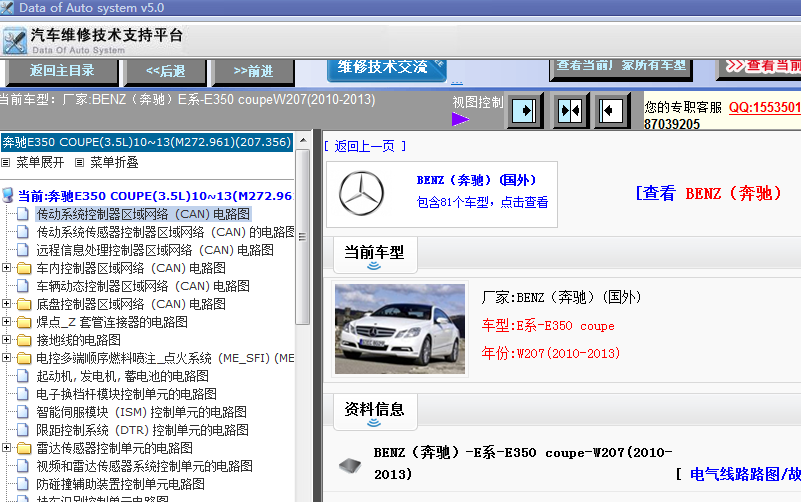The height and width of the screenshot is (502, 801).
Task: Click the 返回主目录 button
Action: [x=62, y=71]
